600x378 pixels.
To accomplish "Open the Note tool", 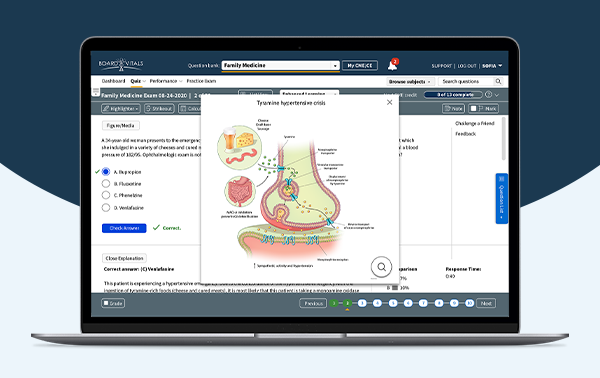I will point(453,109).
